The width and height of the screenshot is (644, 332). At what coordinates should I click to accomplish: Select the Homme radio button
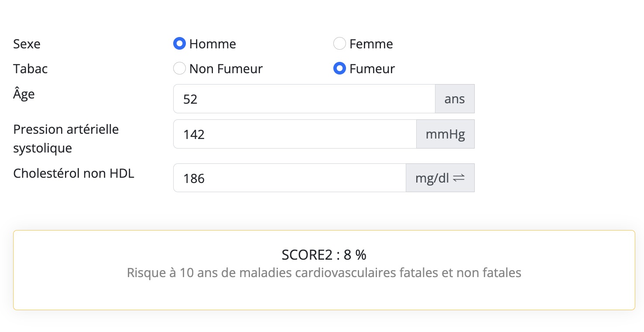click(x=180, y=44)
